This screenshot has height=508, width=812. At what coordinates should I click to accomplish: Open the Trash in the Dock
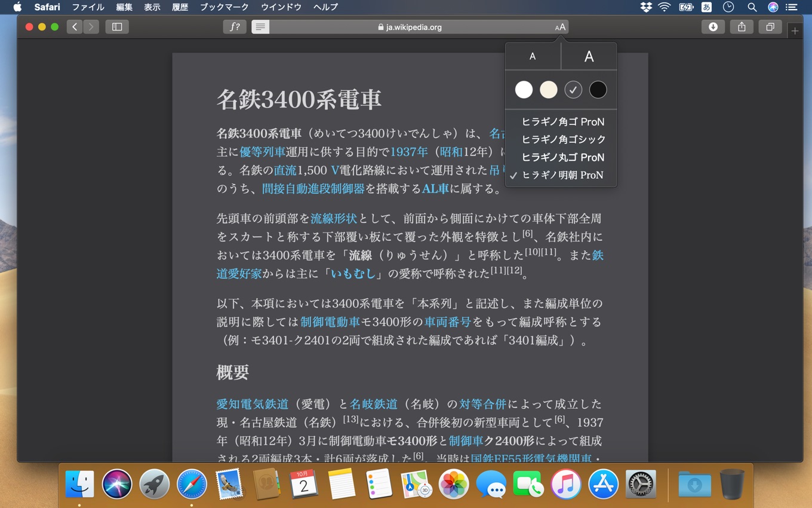click(732, 484)
